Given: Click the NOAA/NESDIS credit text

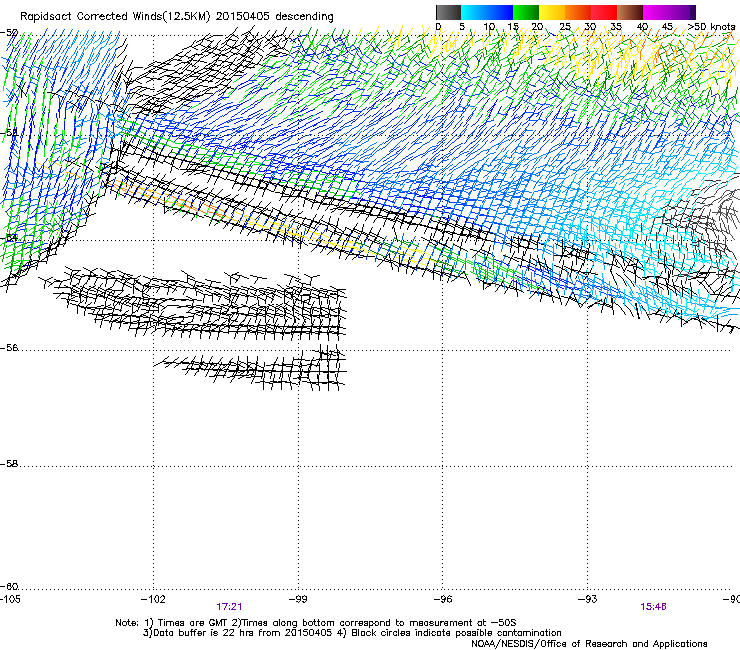Looking at the screenshot, I should (589, 644).
